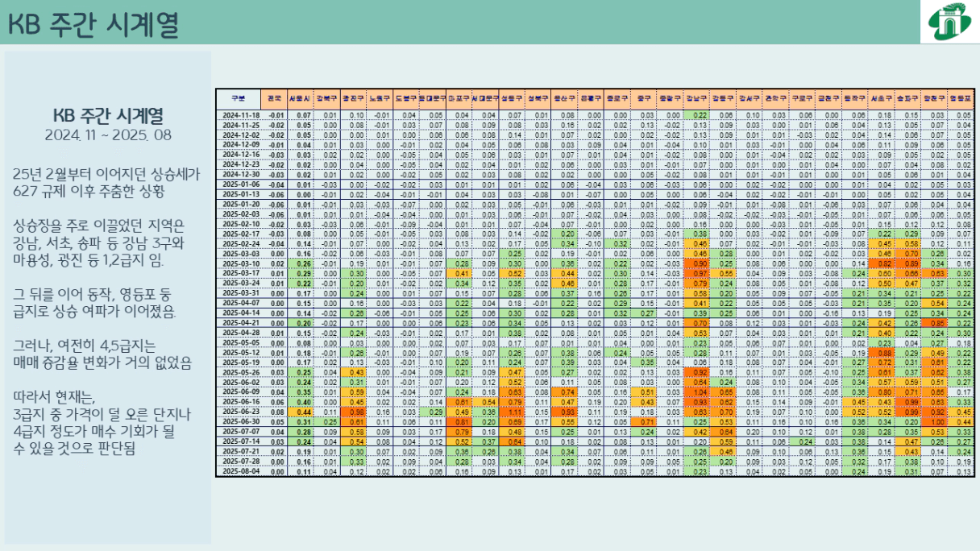Click the sidebar heading 'KB 주간 시계열'
The width and height of the screenshot is (980, 551).
108,115
